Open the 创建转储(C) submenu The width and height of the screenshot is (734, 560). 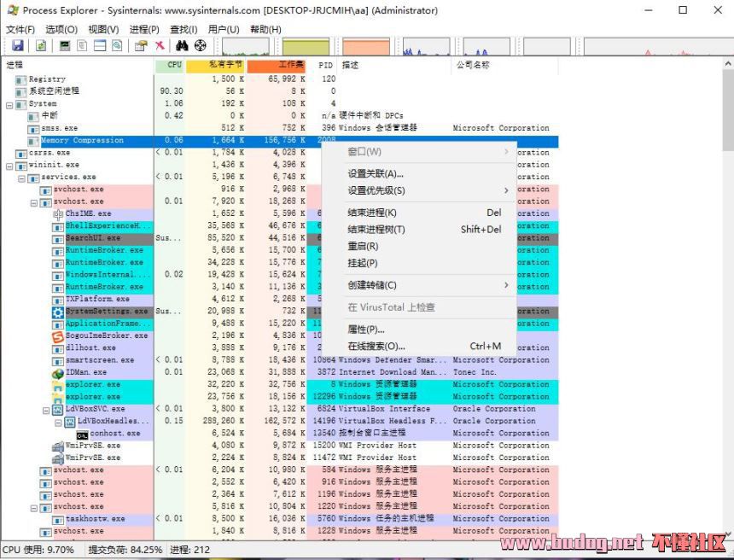419,285
